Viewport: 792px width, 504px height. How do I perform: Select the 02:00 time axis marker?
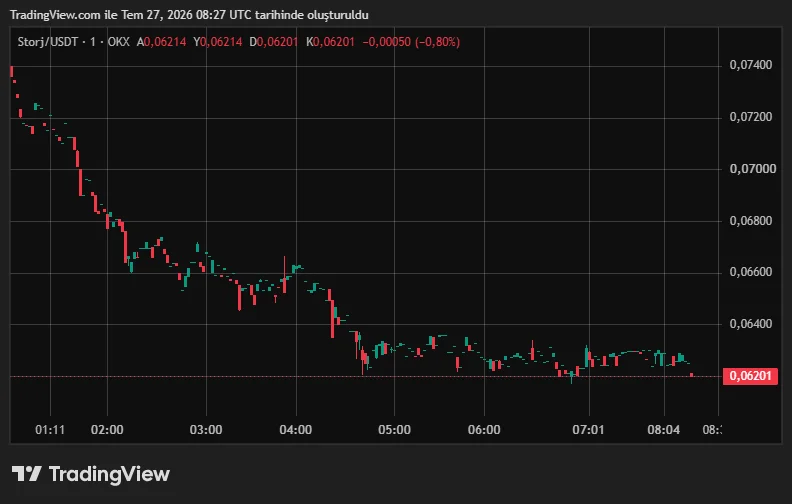(x=107, y=430)
